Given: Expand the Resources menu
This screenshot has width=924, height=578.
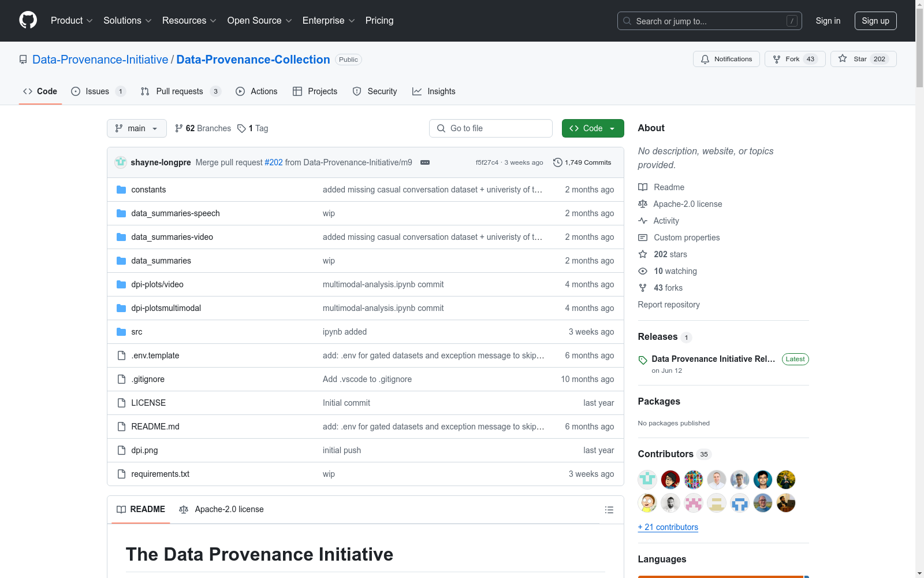Looking at the screenshot, I should pos(189,21).
